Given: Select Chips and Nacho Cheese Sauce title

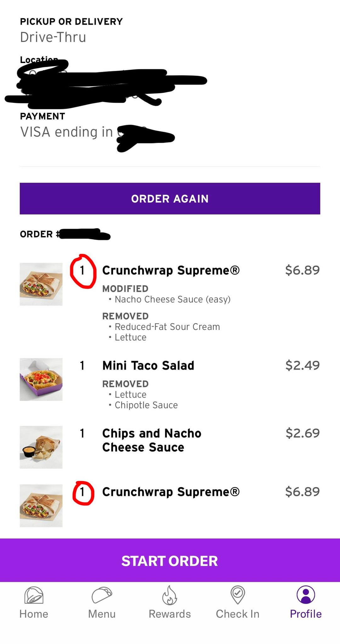Looking at the screenshot, I should pos(151,440).
